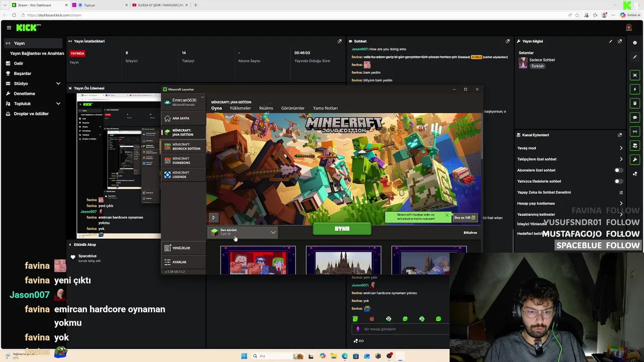Open Ayarlar settings in Minecraft Launcher
Screen dimensions: 644x362
point(183,262)
